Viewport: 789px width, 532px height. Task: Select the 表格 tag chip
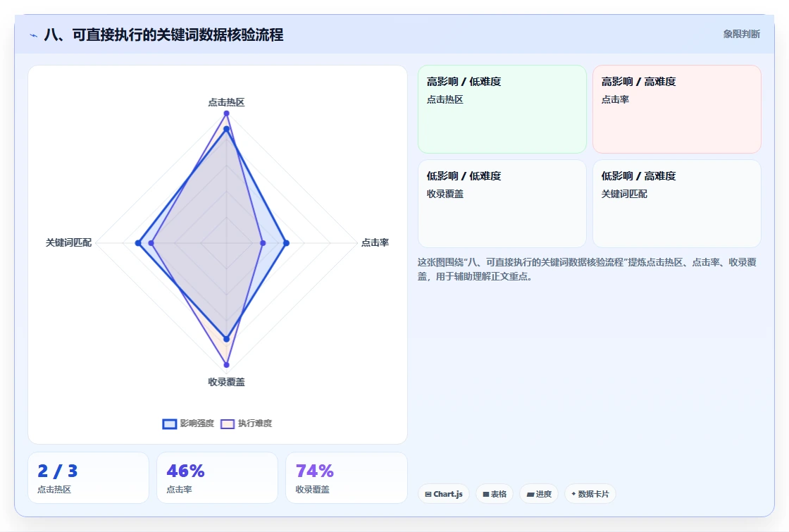[x=495, y=494]
